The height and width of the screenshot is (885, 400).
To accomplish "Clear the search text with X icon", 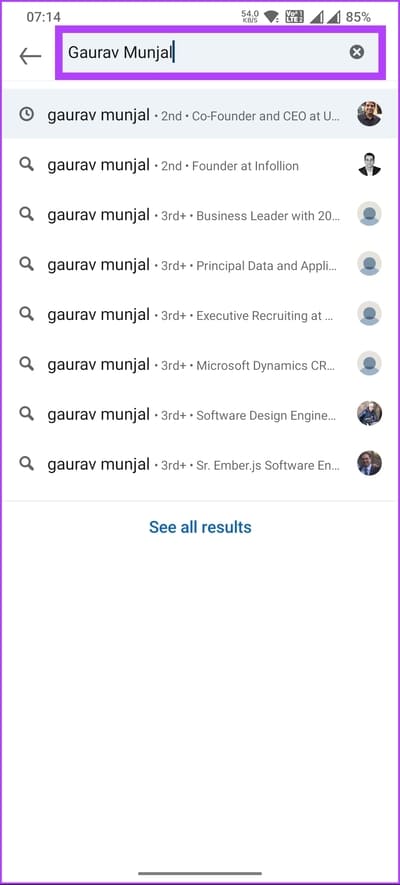I will click(x=357, y=52).
